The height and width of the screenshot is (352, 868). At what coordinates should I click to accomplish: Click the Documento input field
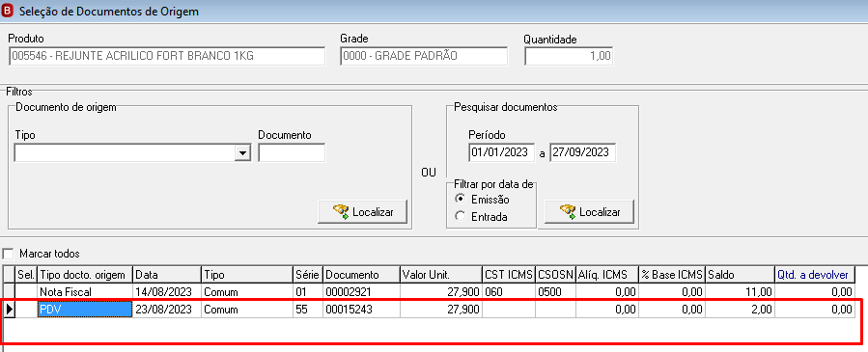tap(292, 153)
